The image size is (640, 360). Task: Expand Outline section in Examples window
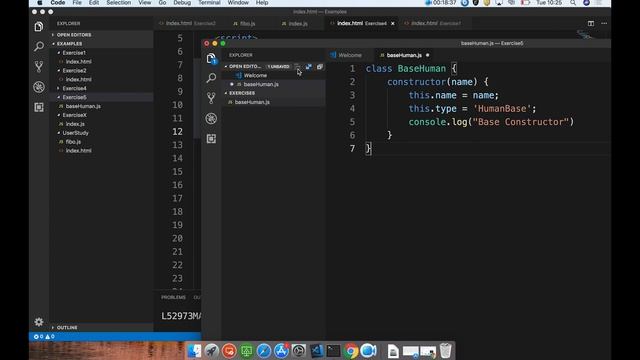(53, 328)
